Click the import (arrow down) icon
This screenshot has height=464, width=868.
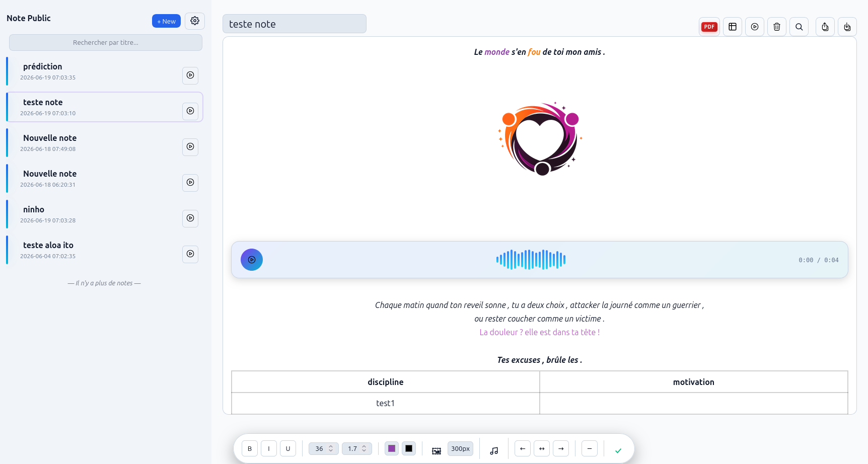pyautogui.click(x=847, y=27)
